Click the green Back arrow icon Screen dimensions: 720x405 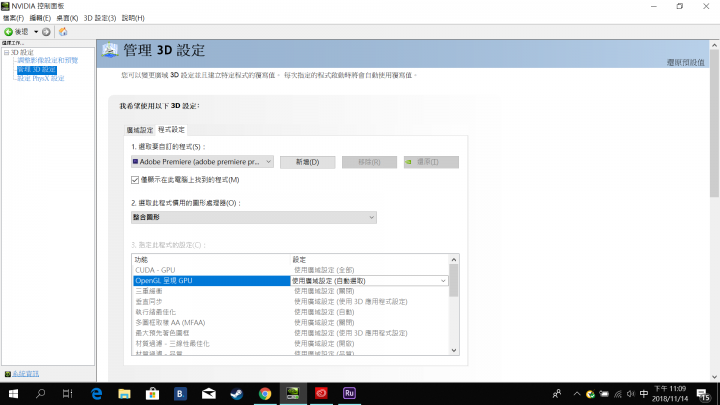click(8, 32)
